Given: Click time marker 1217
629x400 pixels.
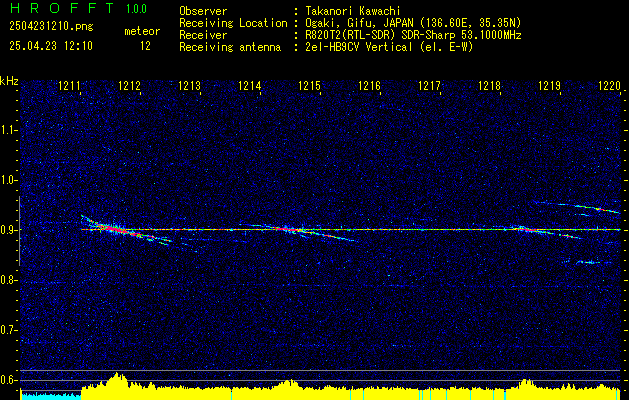Looking at the screenshot, I should click(x=429, y=85).
